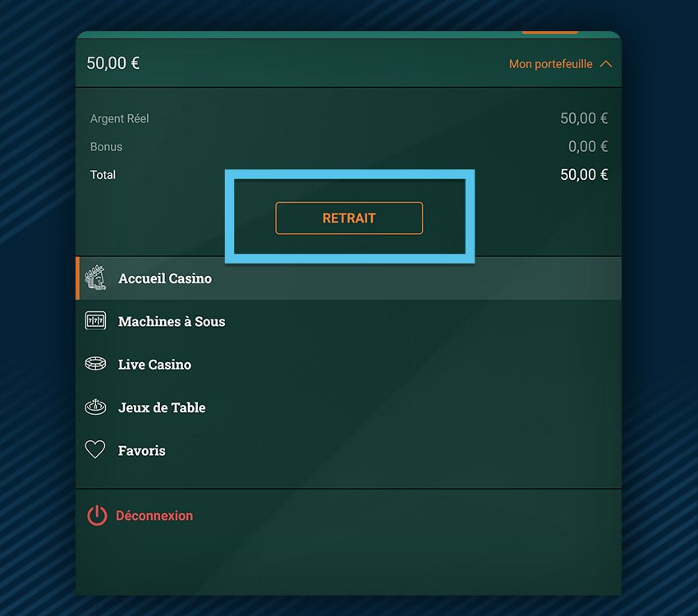The width and height of the screenshot is (698, 616).
Task: Click the Total amount 50,00 €
Action: click(584, 174)
